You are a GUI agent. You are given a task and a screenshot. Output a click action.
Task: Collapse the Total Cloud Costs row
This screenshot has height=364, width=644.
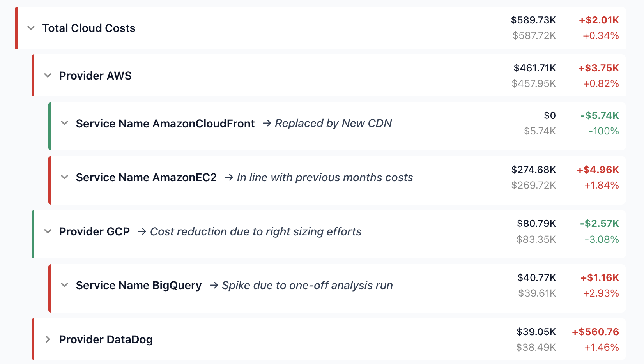[31, 28]
